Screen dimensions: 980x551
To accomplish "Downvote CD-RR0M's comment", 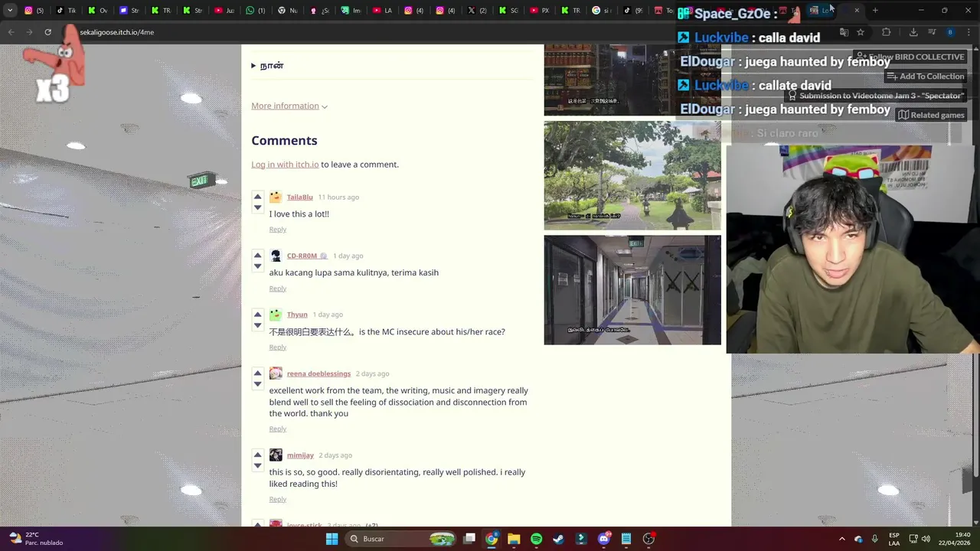I will pyautogui.click(x=257, y=266).
